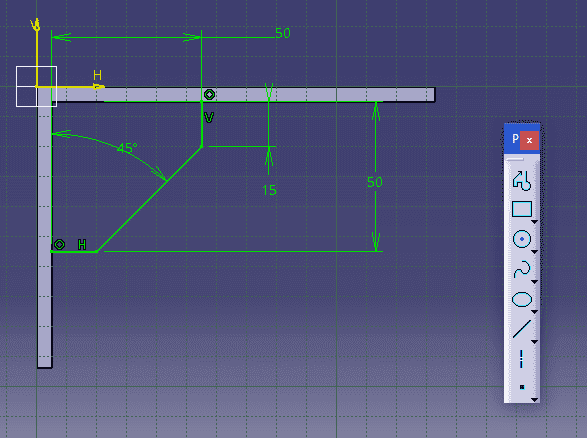Select the green V vertical constraint symbol
Viewport: 587px width, 438px height.
coord(209,118)
